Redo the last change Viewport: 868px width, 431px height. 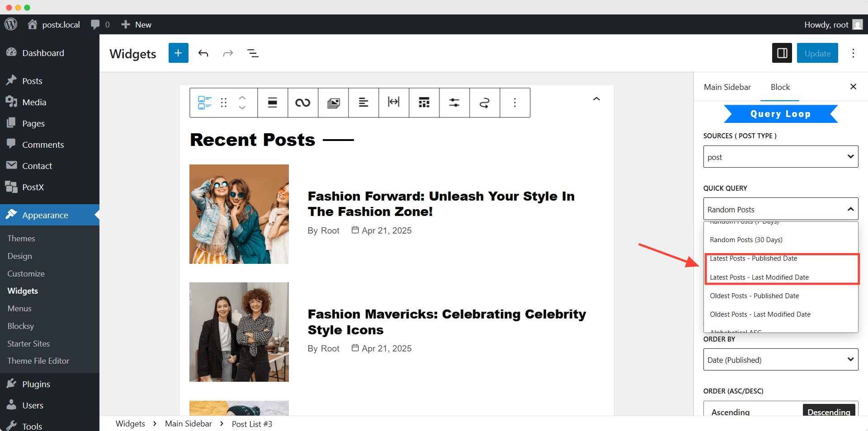pos(228,53)
